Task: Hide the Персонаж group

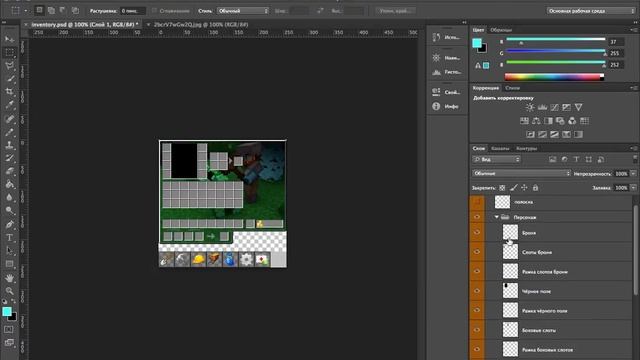Action: [x=477, y=217]
